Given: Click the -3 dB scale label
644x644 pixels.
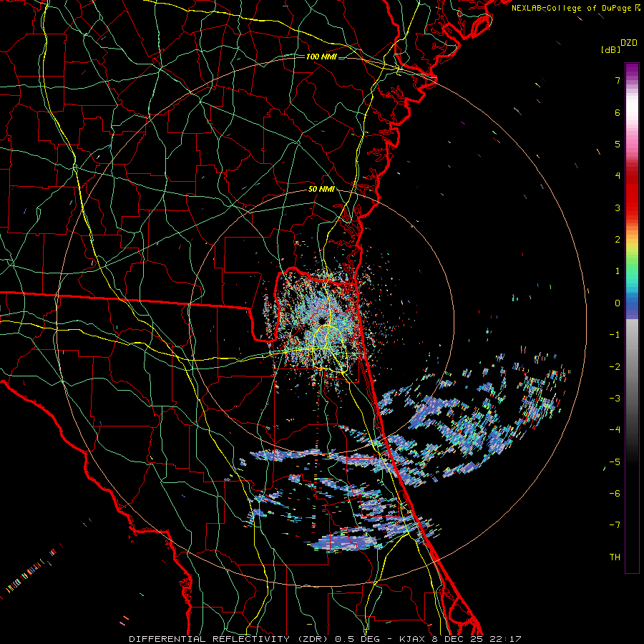Looking at the screenshot, I should [x=615, y=399].
